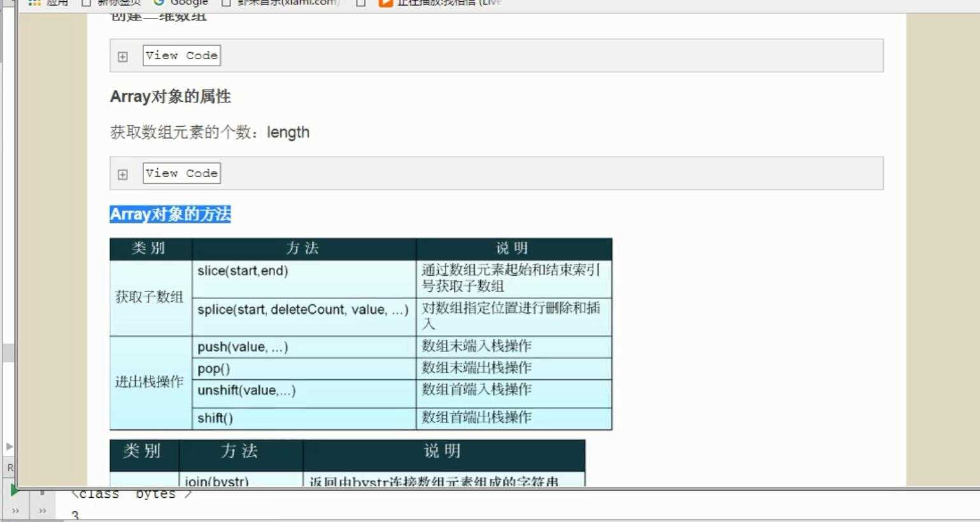
Task: Click the 应用 apps grid icon
Action: (x=34, y=3)
